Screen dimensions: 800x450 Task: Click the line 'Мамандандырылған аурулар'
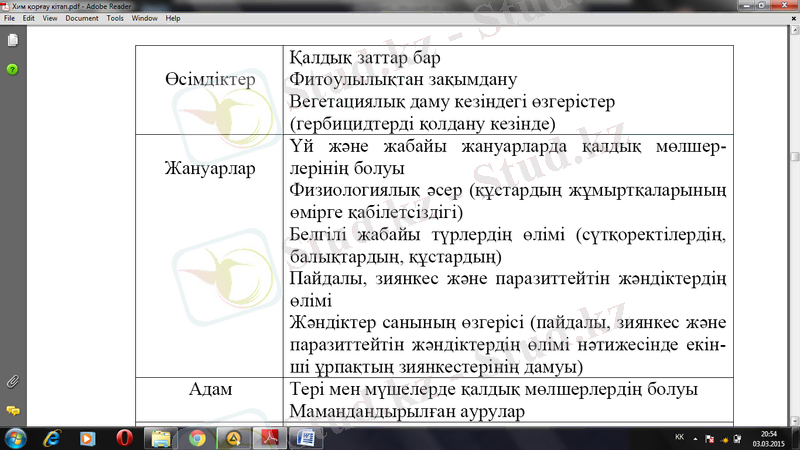[407, 411]
